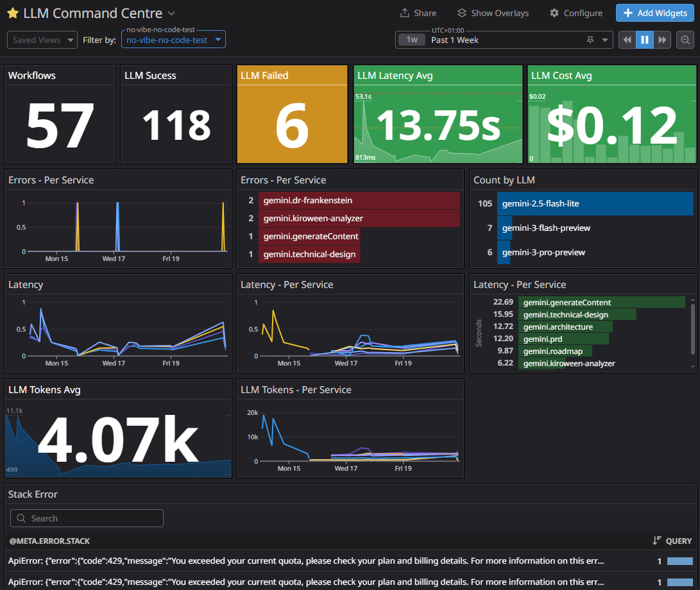Click the 1w time range badge
Image resolution: width=700 pixels, height=590 pixels.
(x=412, y=40)
